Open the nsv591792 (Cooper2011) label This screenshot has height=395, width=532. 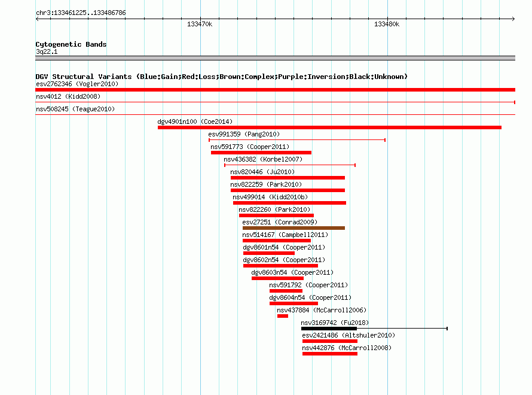308,285
